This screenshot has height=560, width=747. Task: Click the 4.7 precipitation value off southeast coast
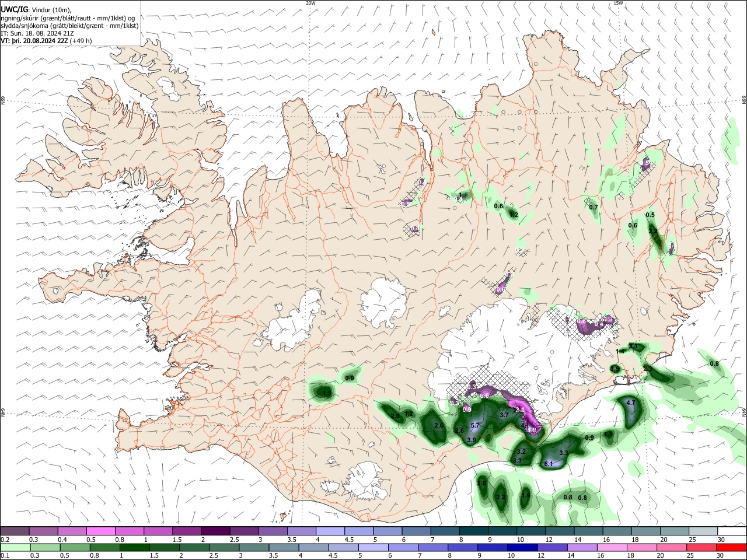tap(630, 403)
